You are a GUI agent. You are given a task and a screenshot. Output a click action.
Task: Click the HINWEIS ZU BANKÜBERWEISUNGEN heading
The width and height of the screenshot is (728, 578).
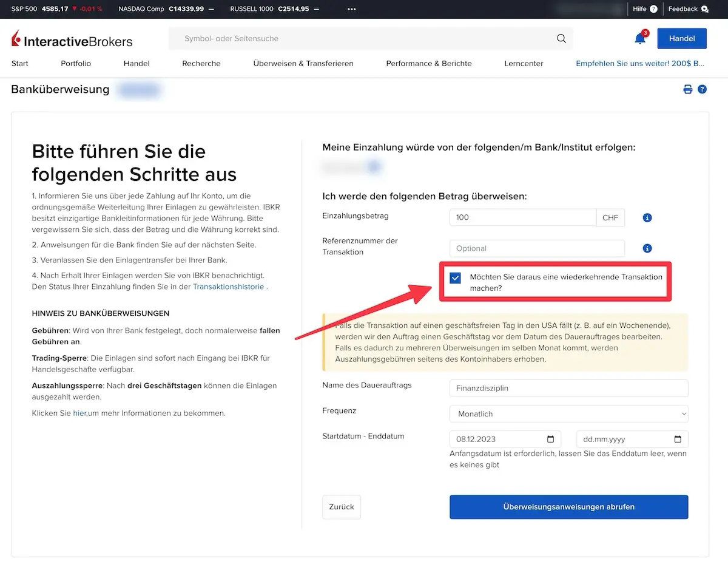click(101, 313)
